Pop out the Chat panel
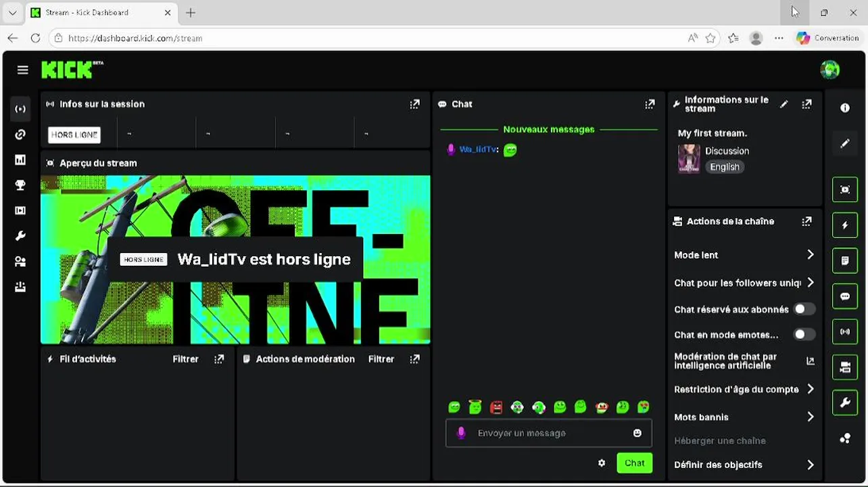 tap(650, 104)
